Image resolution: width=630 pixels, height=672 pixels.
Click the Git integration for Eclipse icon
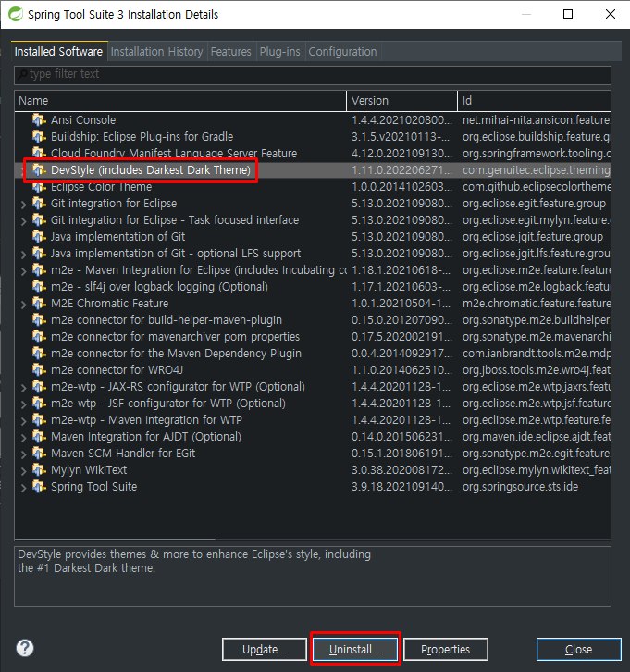39,204
